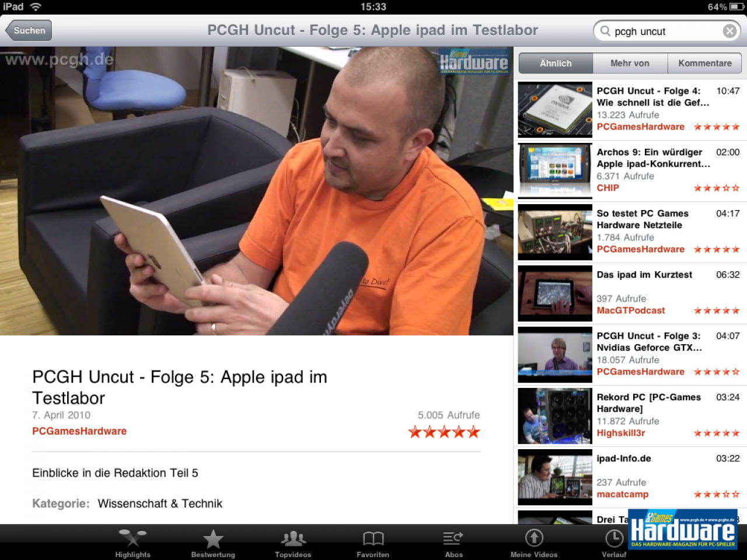
Task: Tap the '18.057 Aufrufe' view count
Action: 628,360
